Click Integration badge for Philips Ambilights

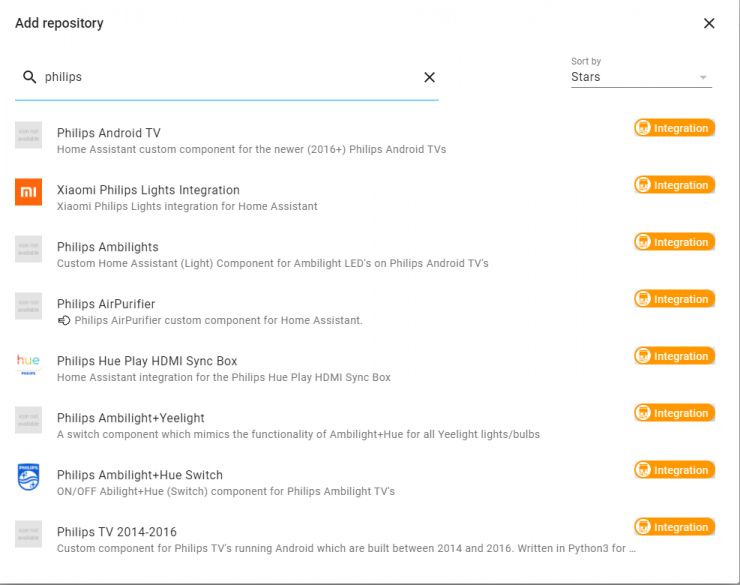[x=674, y=242]
